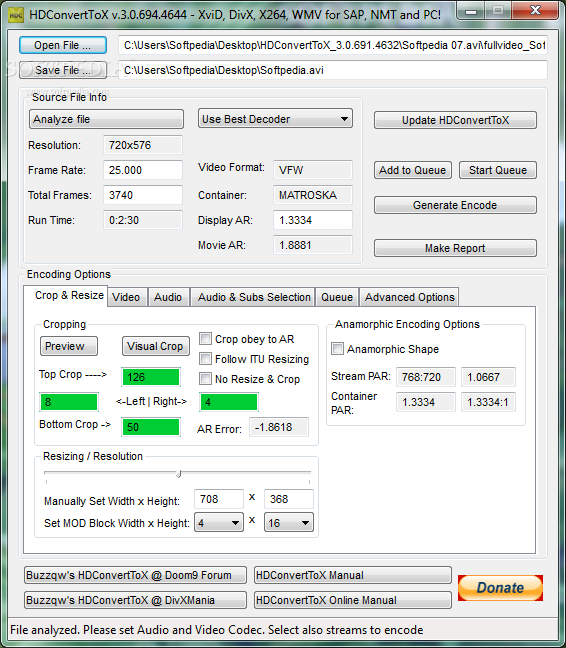The width and height of the screenshot is (566, 648).
Task: Open the Queue tab
Action: (x=337, y=297)
